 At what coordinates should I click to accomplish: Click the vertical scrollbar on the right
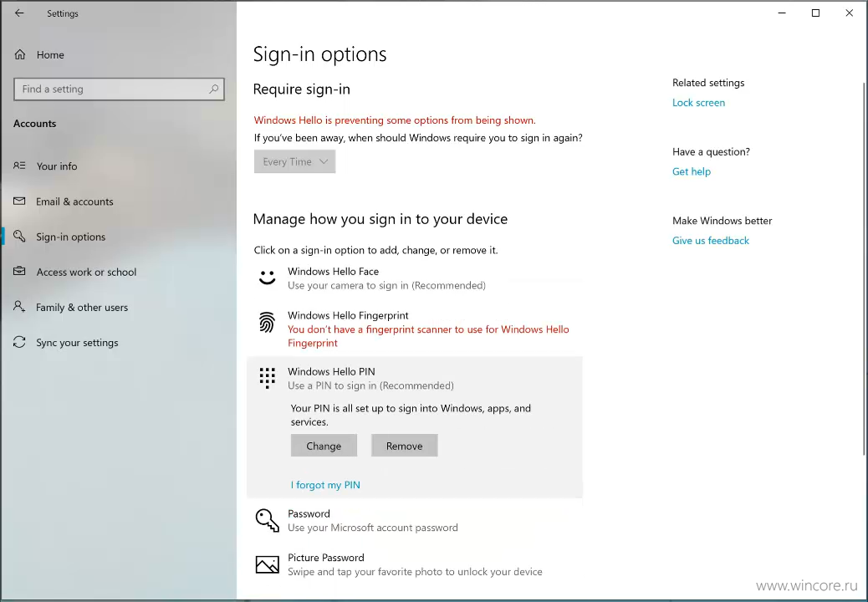tap(865, 269)
